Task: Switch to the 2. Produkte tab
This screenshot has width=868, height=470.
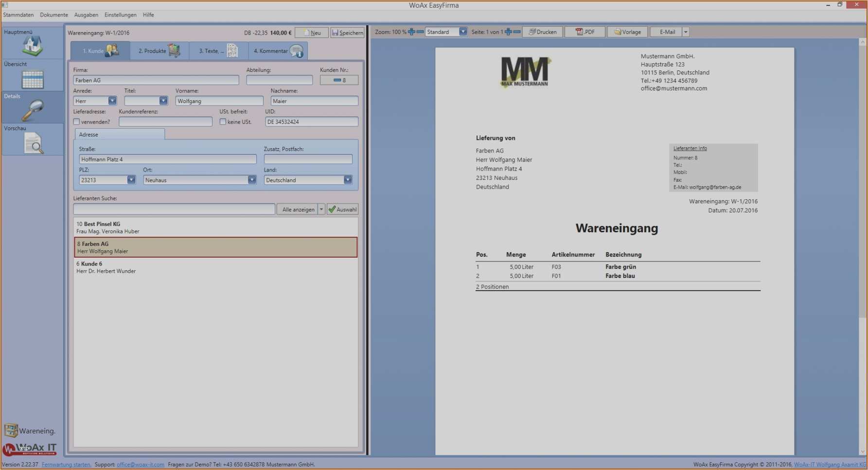Action: click(159, 51)
